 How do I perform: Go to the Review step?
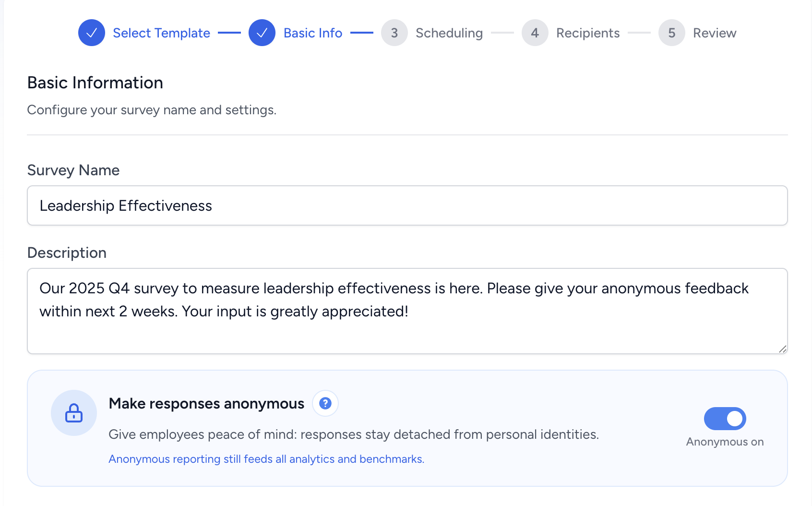715,33
